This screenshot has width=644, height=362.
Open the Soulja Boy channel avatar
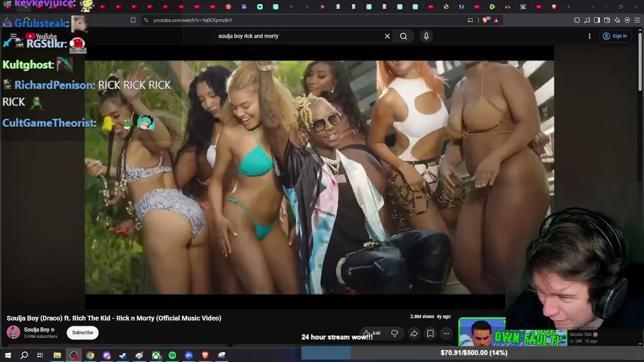14,332
